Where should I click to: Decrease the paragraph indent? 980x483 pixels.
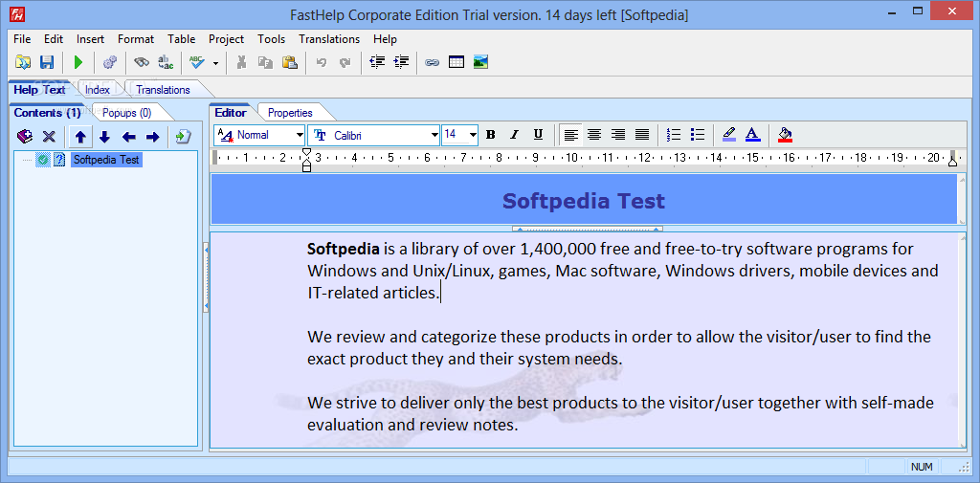[x=377, y=62]
